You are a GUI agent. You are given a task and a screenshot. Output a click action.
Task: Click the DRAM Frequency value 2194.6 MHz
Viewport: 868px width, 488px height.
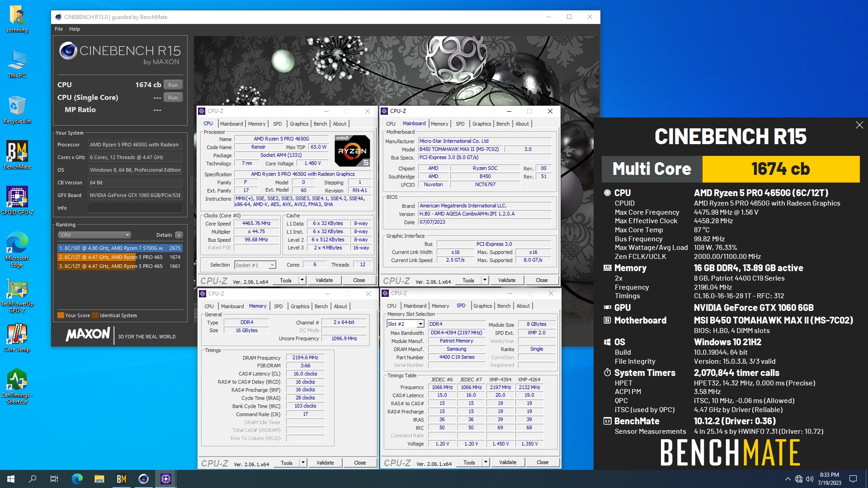click(305, 358)
